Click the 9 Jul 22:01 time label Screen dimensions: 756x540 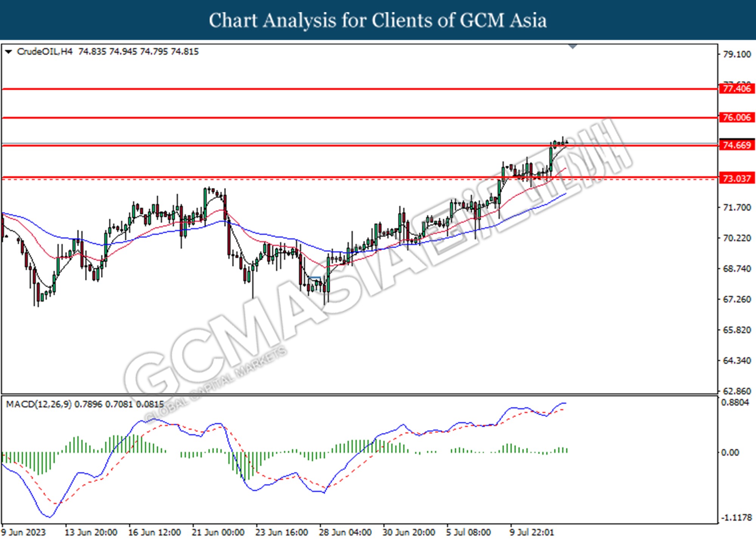click(x=531, y=532)
